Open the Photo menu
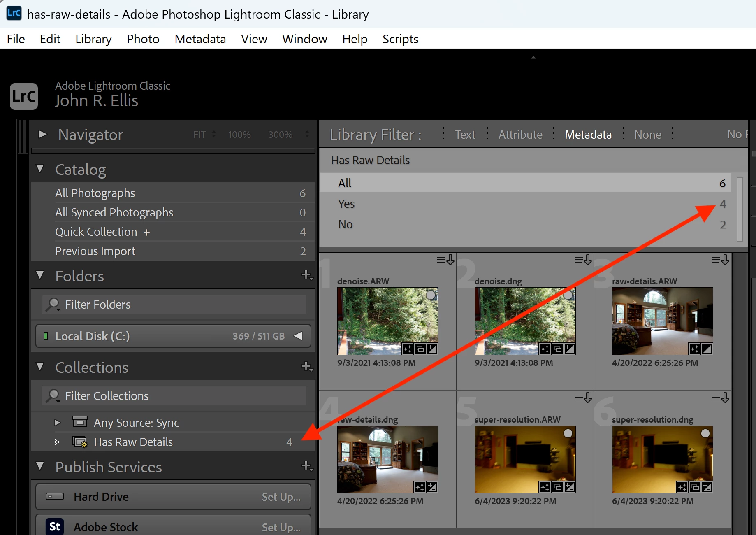Image resolution: width=756 pixels, height=535 pixels. point(143,39)
